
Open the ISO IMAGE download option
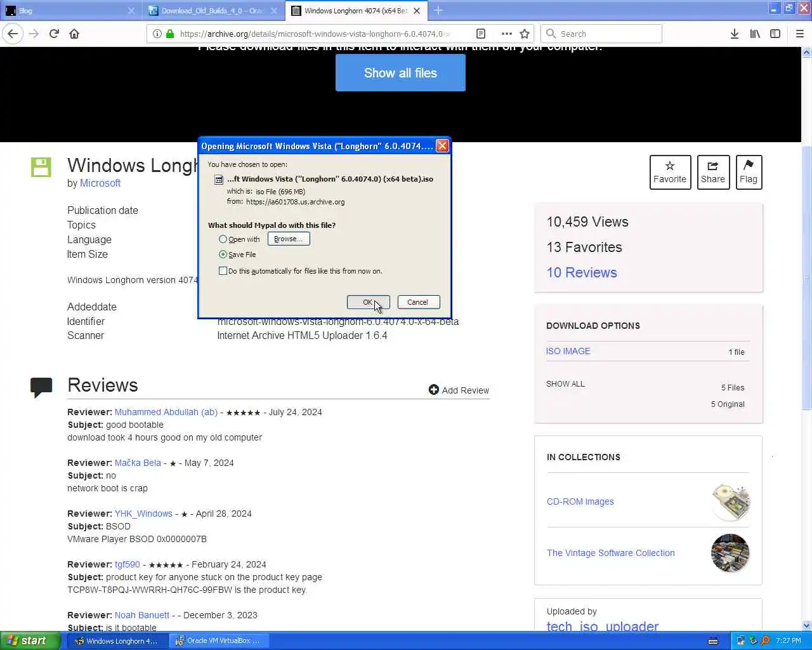[568, 351]
